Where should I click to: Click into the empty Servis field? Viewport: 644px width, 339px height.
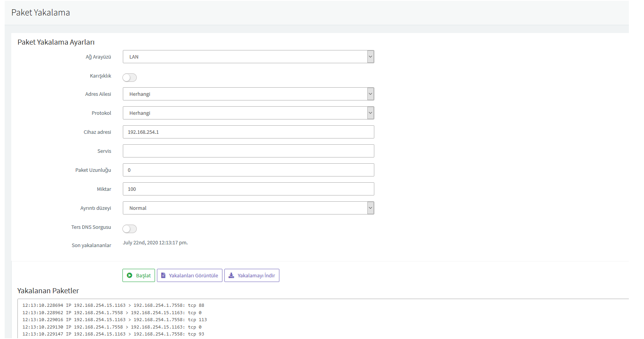click(248, 151)
